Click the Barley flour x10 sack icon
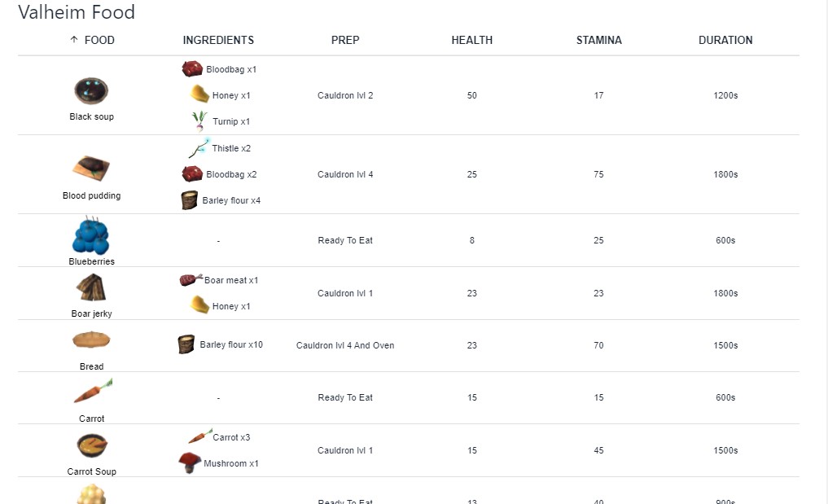 186,344
